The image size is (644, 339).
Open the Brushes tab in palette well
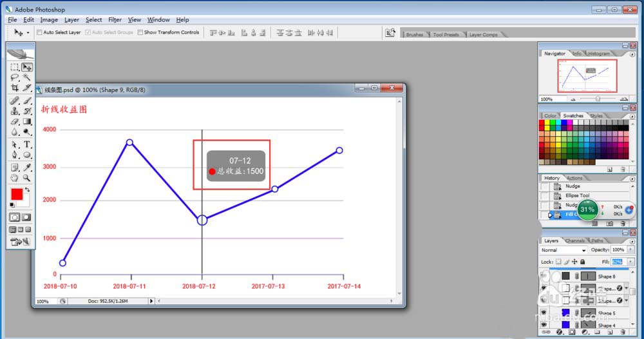tap(414, 35)
